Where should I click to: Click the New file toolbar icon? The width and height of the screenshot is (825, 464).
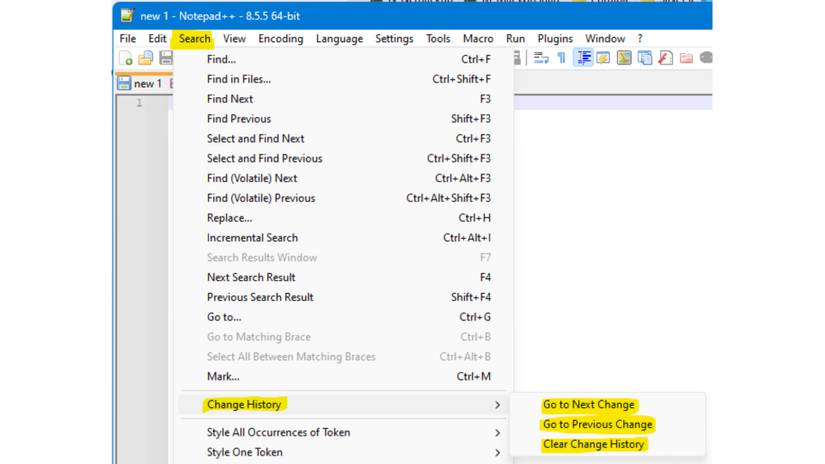[126, 59]
